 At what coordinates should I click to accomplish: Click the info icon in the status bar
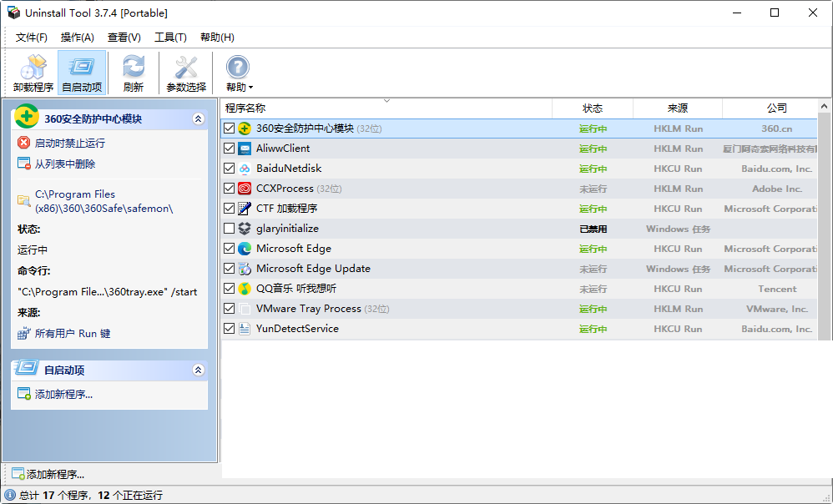coord(9,495)
